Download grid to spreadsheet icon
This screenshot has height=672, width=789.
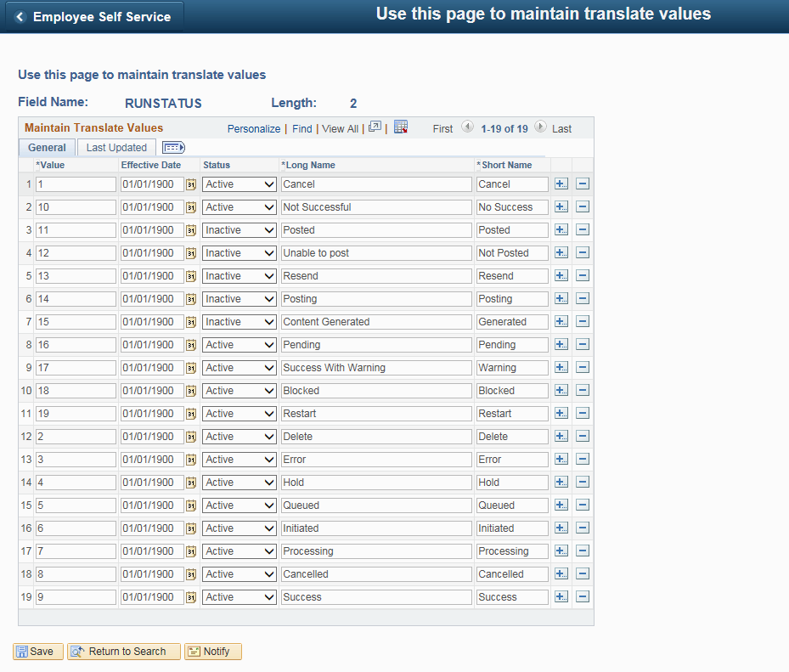[401, 127]
